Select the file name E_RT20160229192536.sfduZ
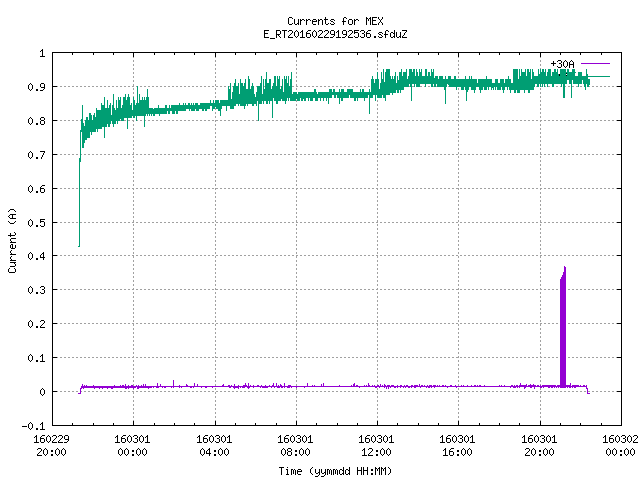Viewport: 640px width, 480px height. click(x=335, y=34)
